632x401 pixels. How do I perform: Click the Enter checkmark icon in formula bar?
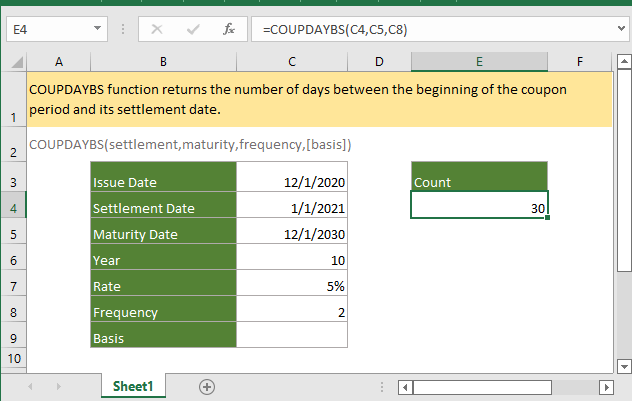pyautogui.click(x=192, y=30)
